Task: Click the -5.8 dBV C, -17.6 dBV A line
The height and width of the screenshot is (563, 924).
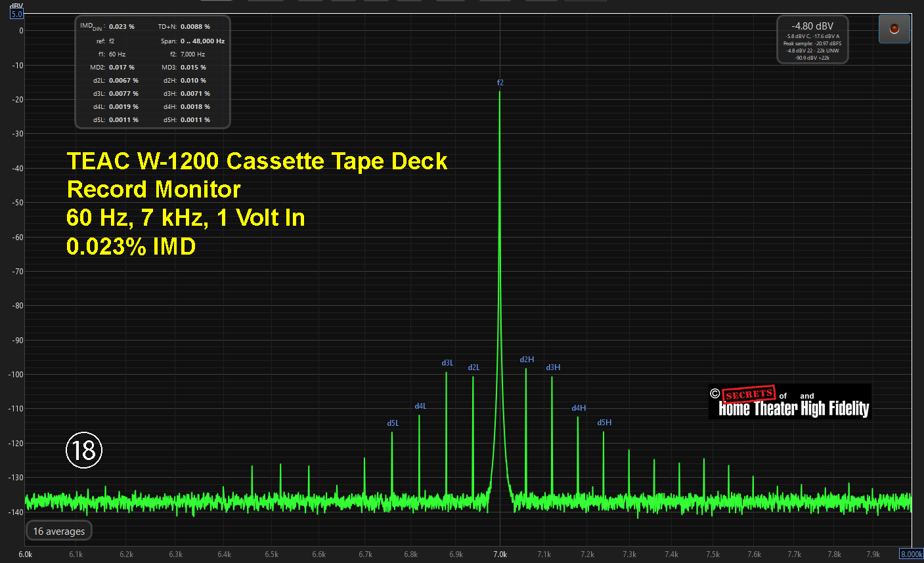Action: point(812,36)
